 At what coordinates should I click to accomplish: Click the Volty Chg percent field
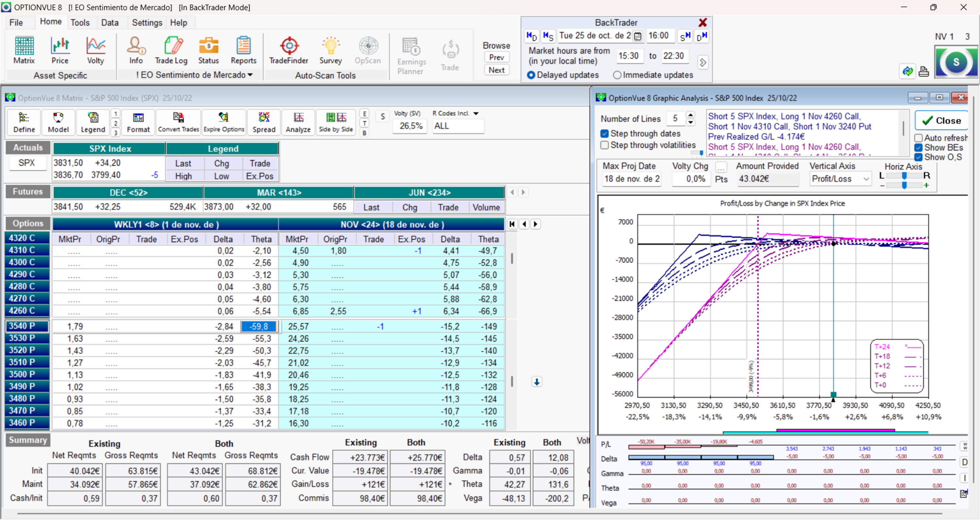pos(692,179)
